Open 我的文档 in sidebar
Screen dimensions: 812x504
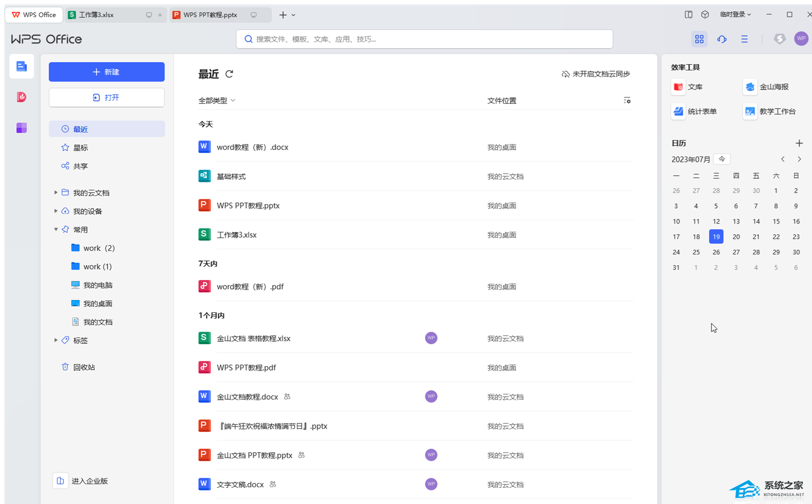point(92,322)
